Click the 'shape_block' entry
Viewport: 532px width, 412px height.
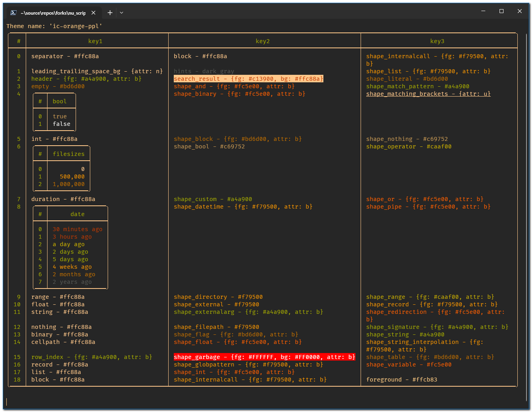coord(238,139)
